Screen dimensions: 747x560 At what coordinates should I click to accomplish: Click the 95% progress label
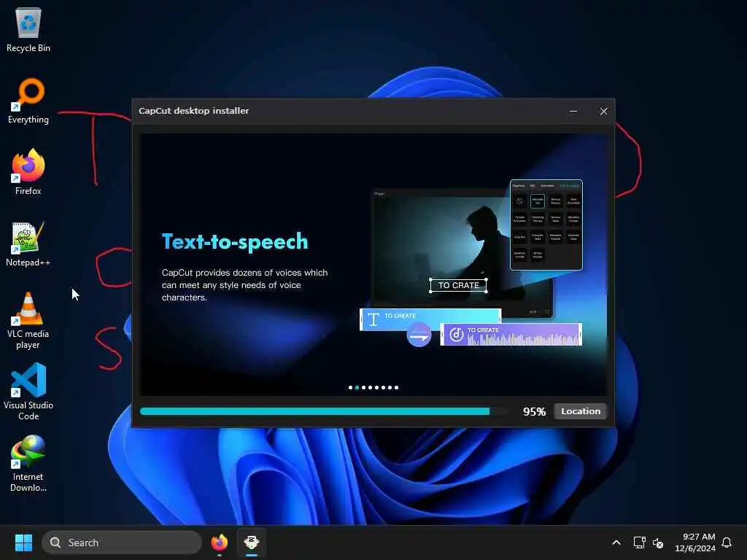(534, 411)
